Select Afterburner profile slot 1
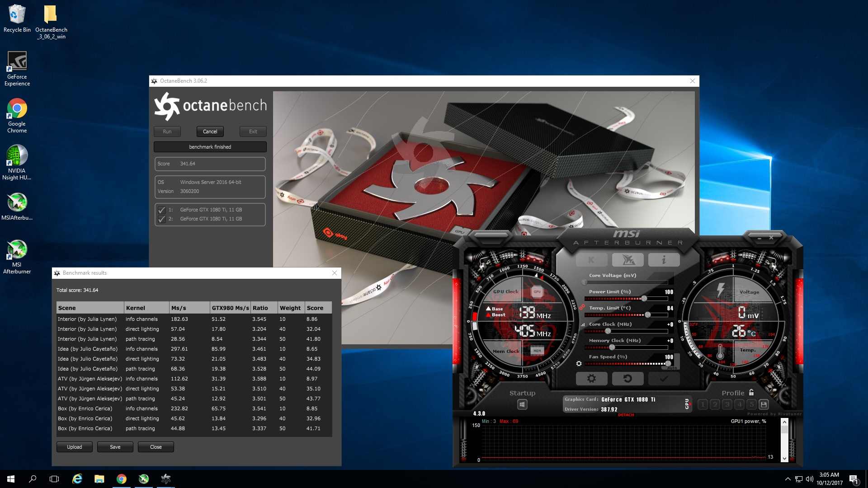The width and height of the screenshot is (868, 488). coord(703,404)
